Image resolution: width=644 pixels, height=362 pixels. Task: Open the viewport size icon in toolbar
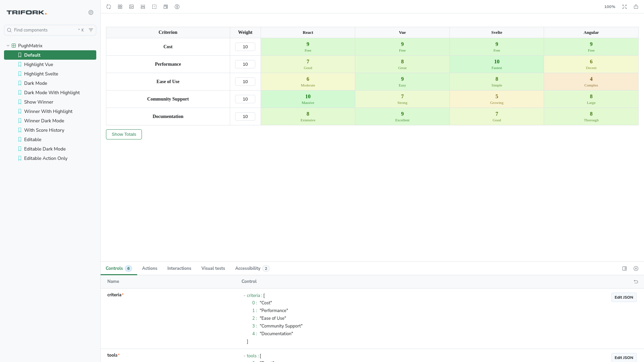coord(166,7)
